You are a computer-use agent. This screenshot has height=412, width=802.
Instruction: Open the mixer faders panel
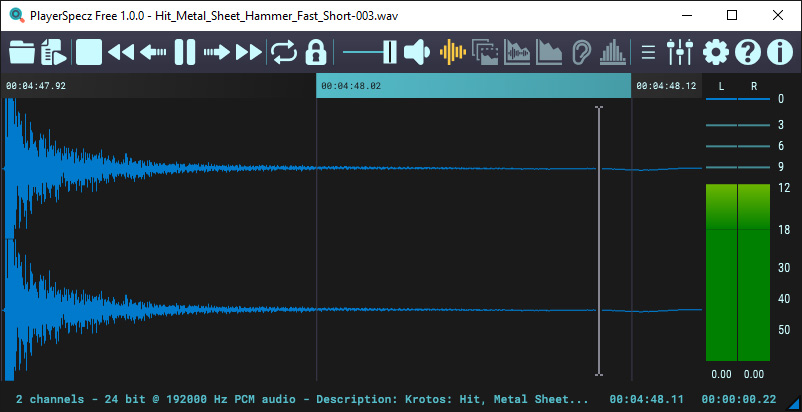click(680, 51)
